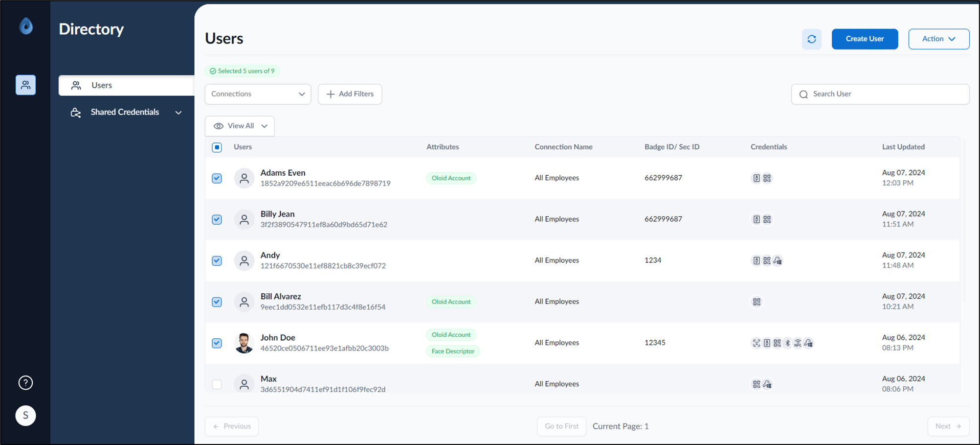Click Andy's third credential icon
Screen dimensions: 980x445
[778, 260]
